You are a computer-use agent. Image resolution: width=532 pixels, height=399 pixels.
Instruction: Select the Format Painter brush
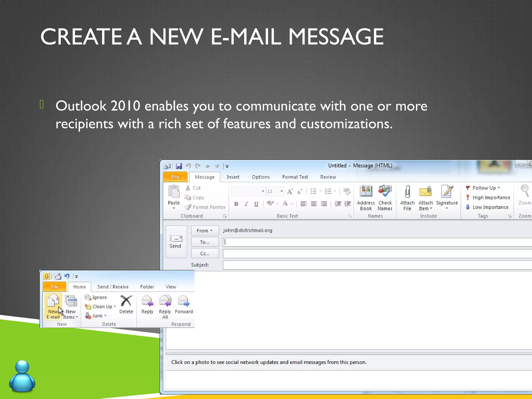188,207
